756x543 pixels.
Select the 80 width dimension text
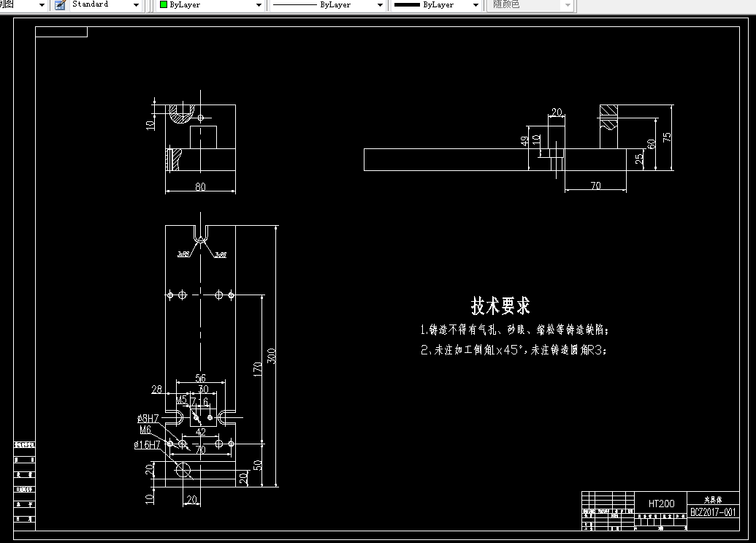[201, 186]
